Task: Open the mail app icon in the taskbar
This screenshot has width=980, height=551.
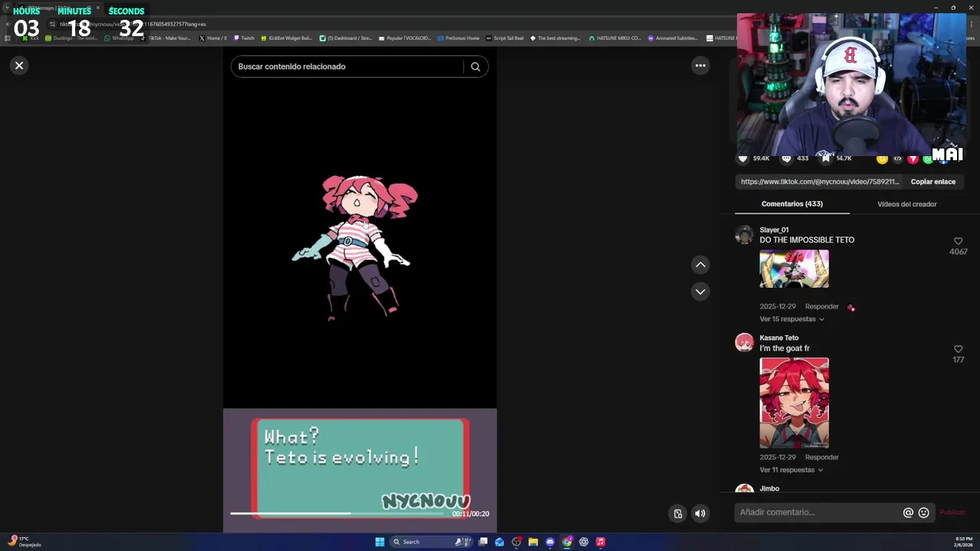Action: 500,542
